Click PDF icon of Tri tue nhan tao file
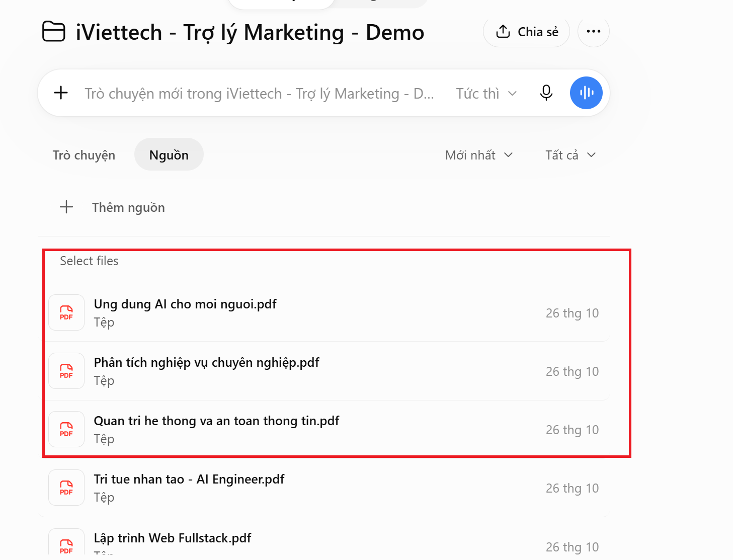 [x=66, y=488]
